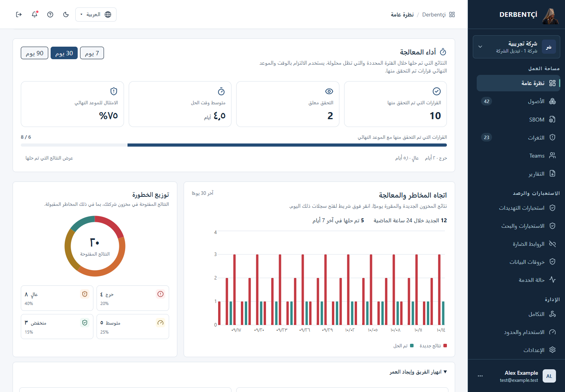Toggle dark mode moon icon
This screenshot has height=392, width=565.
(x=66, y=15)
